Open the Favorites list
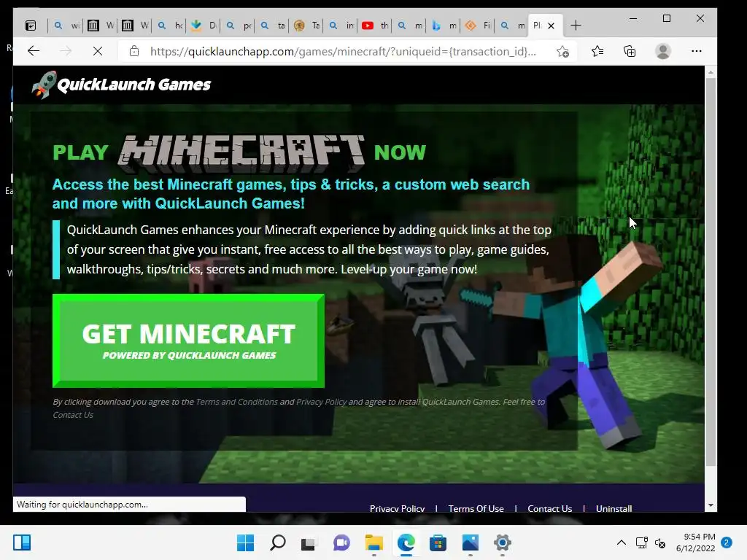 (597, 51)
